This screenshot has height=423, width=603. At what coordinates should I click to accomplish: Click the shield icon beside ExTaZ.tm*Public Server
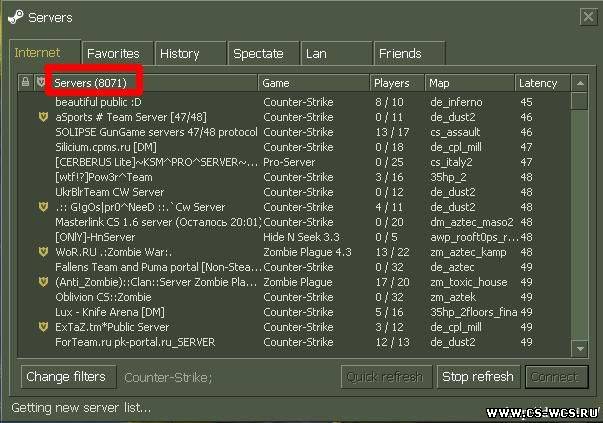tap(43, 326)
